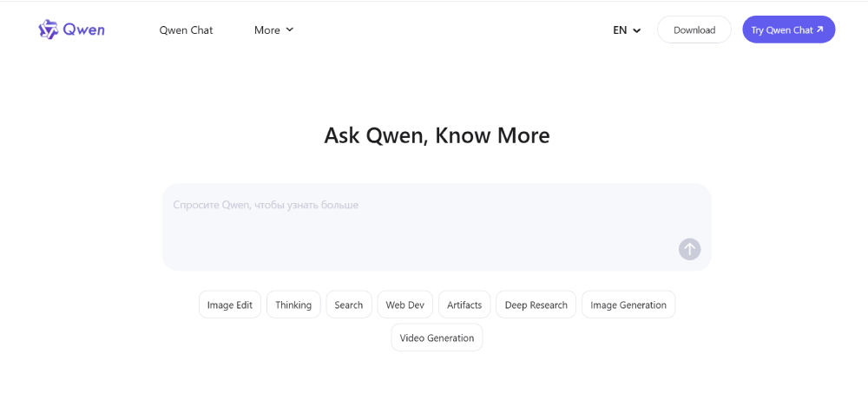This screenshot has width=868, height=400.
Task: Click the Download button
Action: (694, 30)
